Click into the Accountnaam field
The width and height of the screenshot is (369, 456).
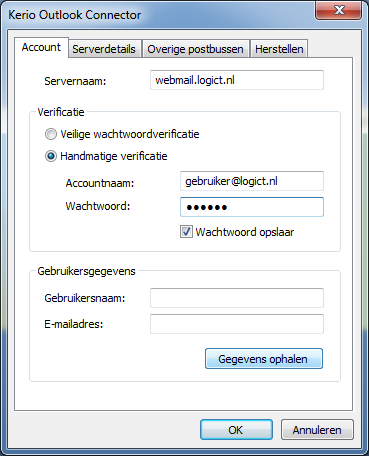252,181
